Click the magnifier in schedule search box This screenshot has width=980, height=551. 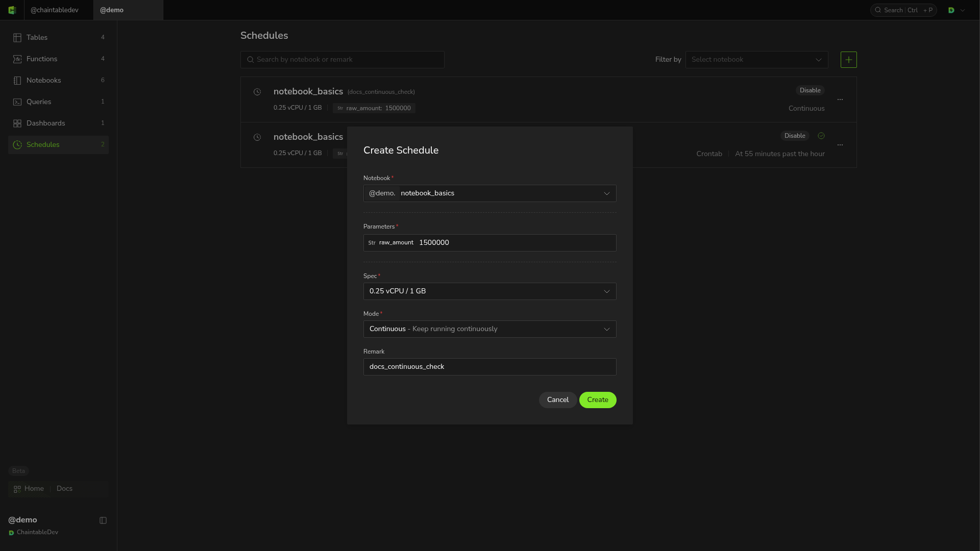tap(250, 60)
